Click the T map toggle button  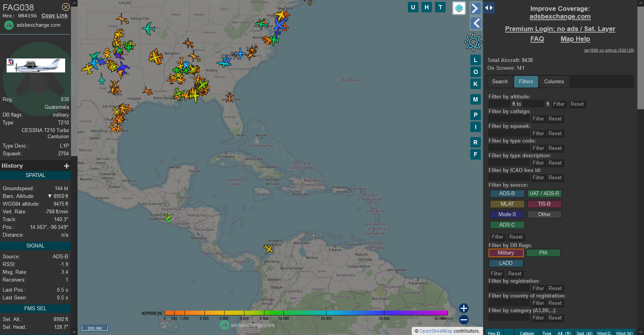(440, 7)
